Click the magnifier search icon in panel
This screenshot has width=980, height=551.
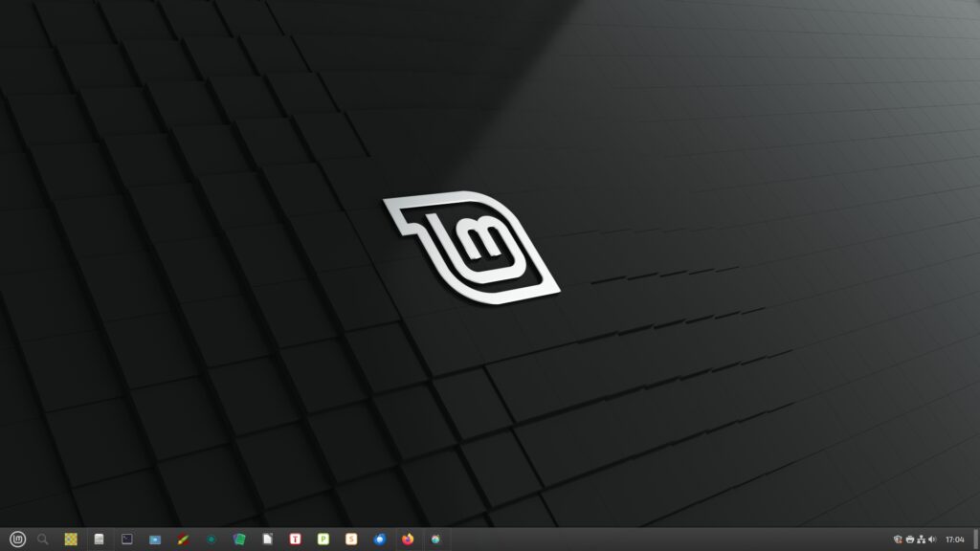click(x=43, y=540)
